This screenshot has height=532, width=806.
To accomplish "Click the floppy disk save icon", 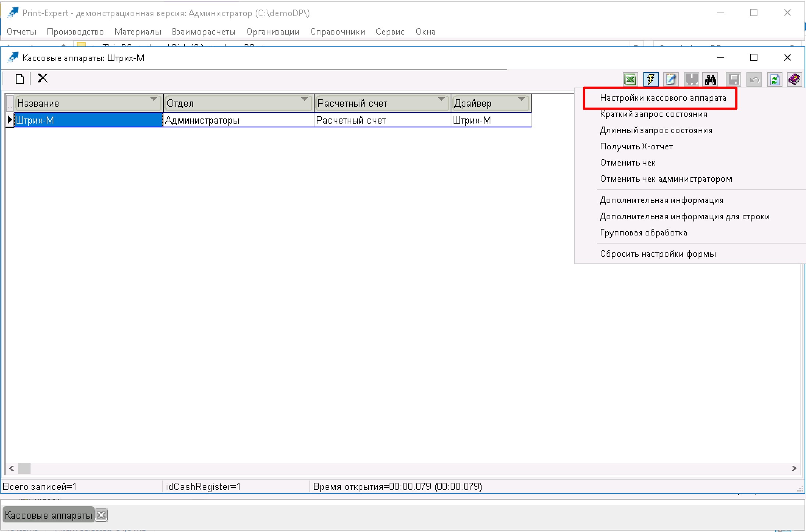I will tap(734, 79).
